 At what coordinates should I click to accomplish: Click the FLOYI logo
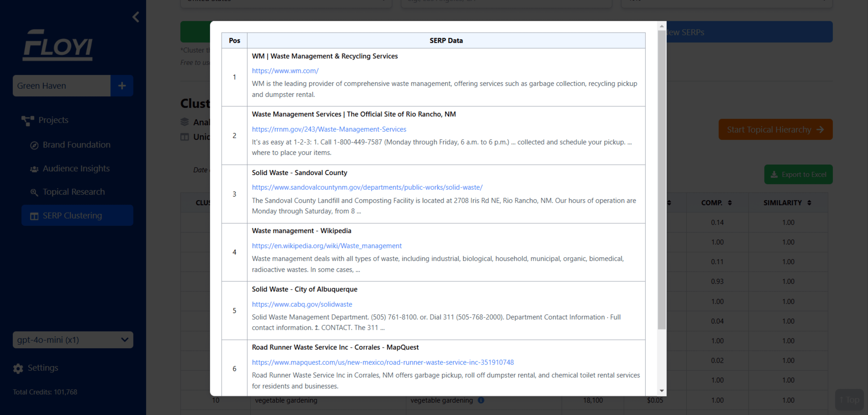tap(58, 45)
